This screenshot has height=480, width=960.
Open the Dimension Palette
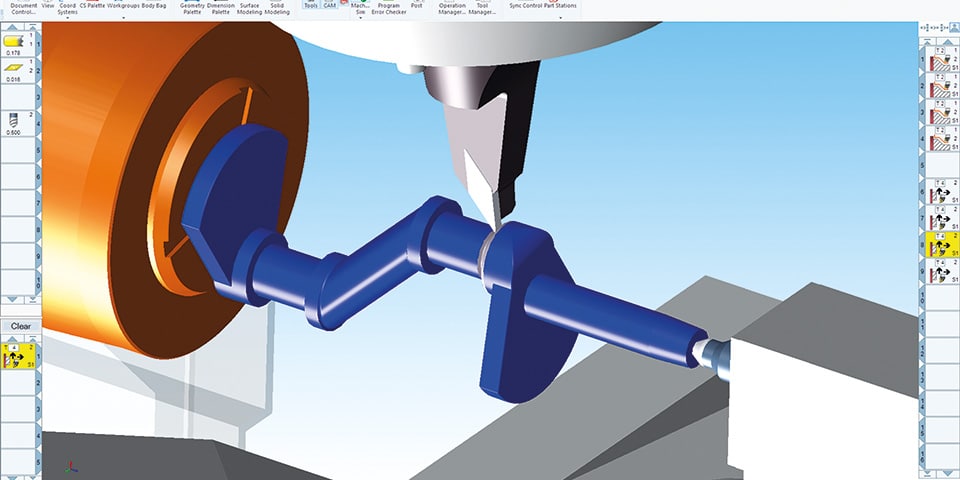click(x=220, y=9)
